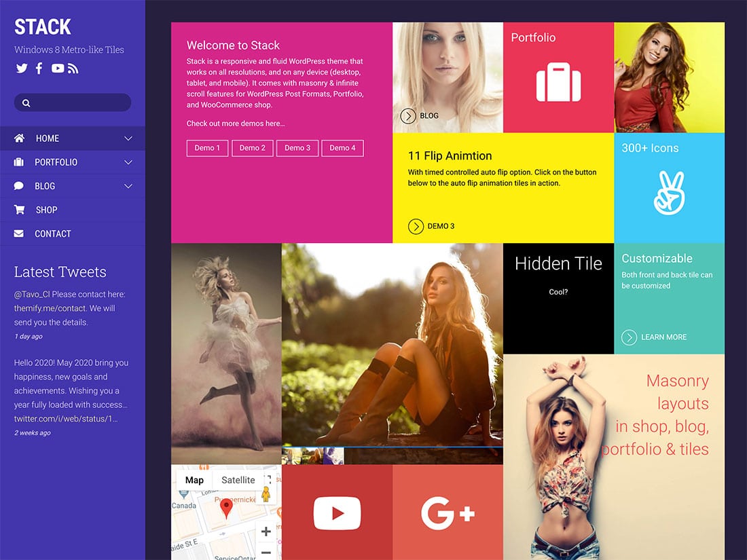The image size is (747, 560).
Task: Open twitter.com/i/web/status tweet link
Action: [x=66, y=419]
